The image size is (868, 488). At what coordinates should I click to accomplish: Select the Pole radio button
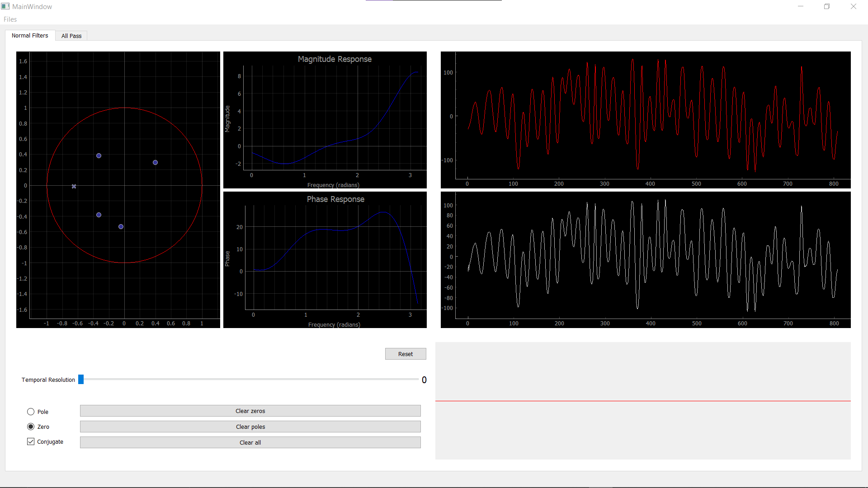click(31, 412)
